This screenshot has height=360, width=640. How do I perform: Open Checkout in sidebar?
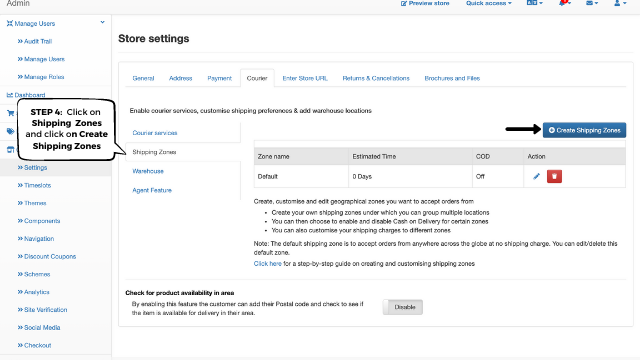pos(38,345)
